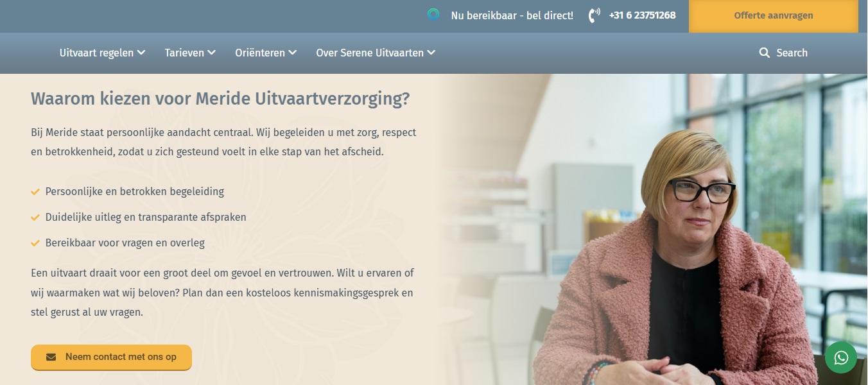Open the Uitvaart regelen menu item
Image resolution: width=868 pixels, height=385 pixels.
pos(97,53)
